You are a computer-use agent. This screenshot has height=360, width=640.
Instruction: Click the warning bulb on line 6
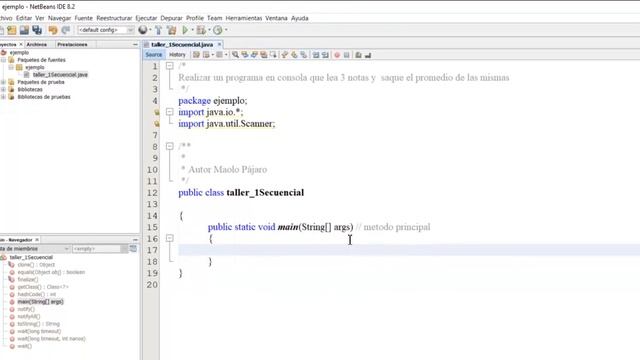(x=156, y=124)
